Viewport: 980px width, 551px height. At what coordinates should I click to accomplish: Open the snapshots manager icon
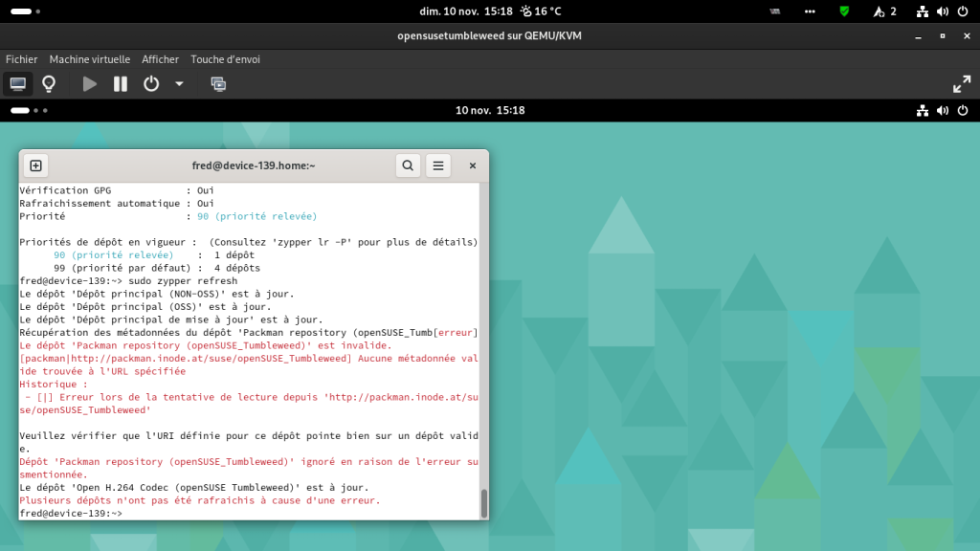point(218,84)
